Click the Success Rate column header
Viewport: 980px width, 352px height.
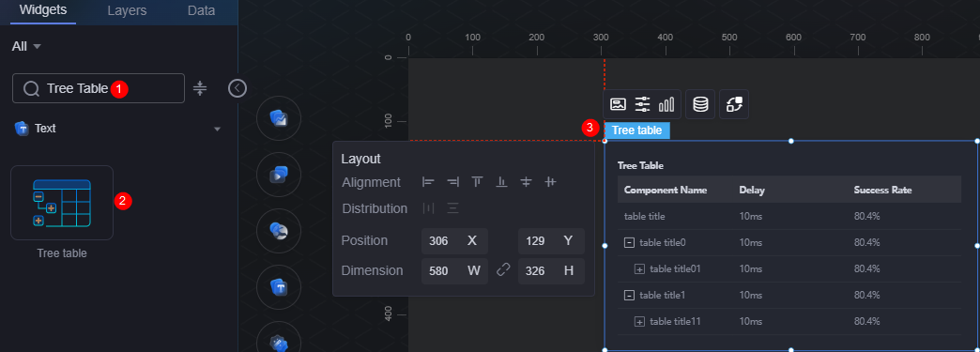click(882, 190)
